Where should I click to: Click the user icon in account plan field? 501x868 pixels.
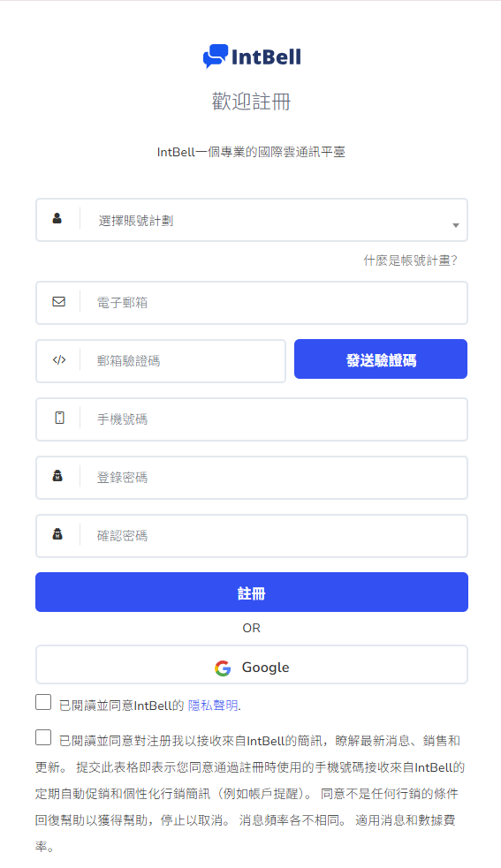(57, 218)
